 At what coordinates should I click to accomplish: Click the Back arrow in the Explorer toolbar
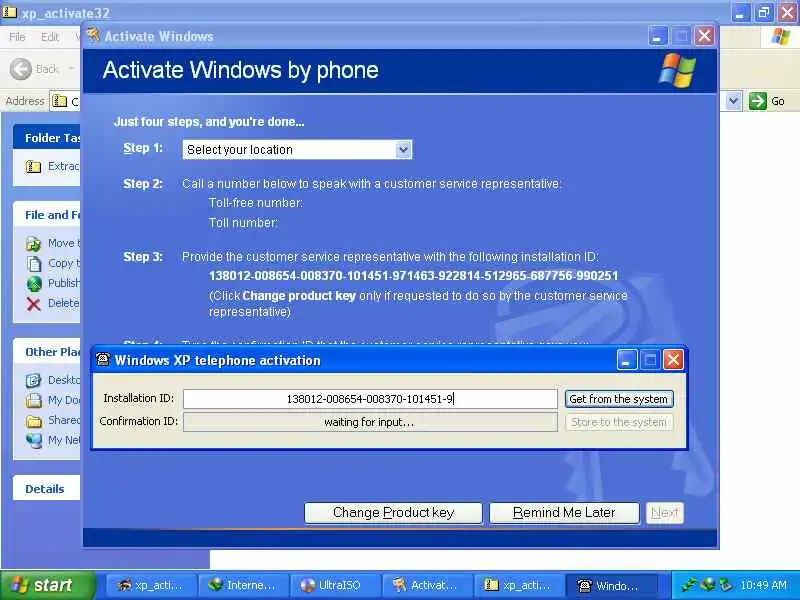21,69
